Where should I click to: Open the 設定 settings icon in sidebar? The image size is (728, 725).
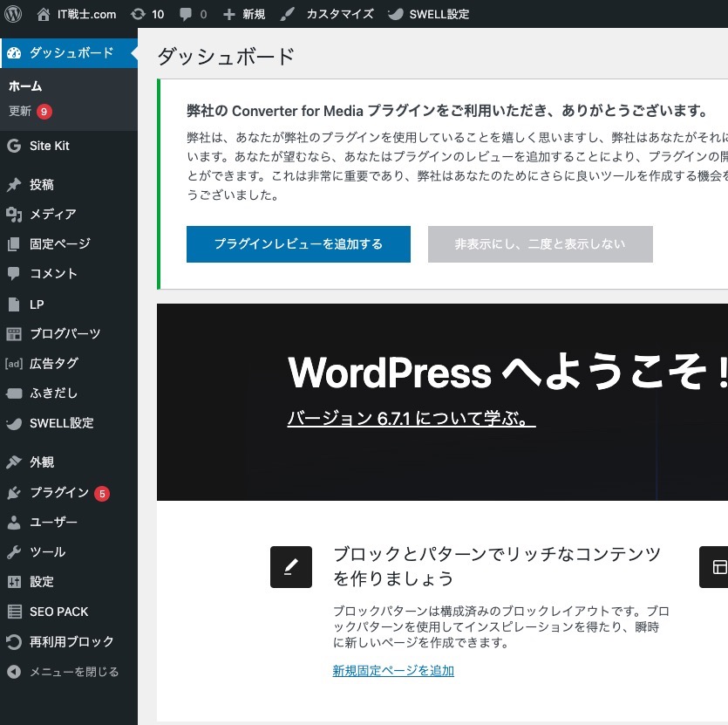(14, 582)
